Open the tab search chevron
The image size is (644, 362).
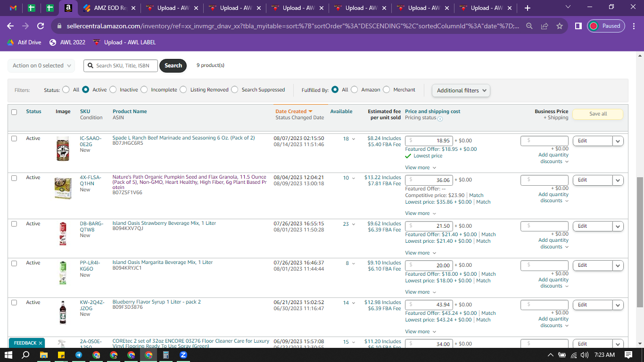pyautogui.click(x=568, y=7)
